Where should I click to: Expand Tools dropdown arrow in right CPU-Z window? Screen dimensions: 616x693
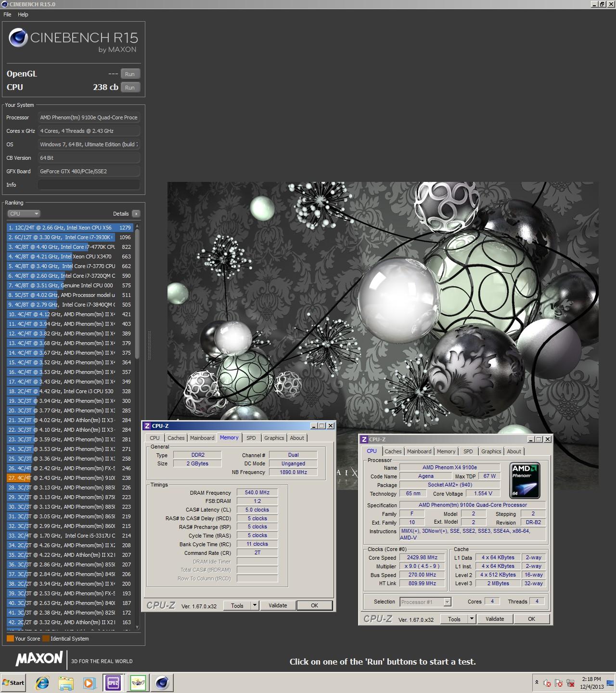click(472, 619)
